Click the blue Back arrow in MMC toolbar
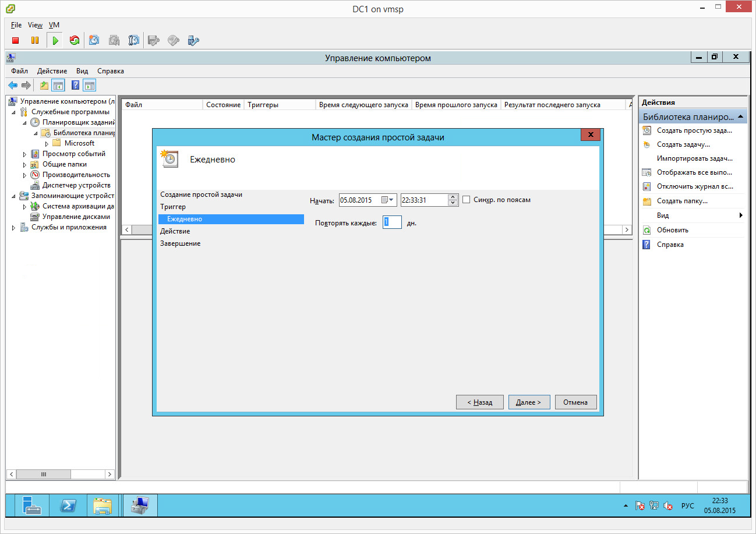 [13, 86]
